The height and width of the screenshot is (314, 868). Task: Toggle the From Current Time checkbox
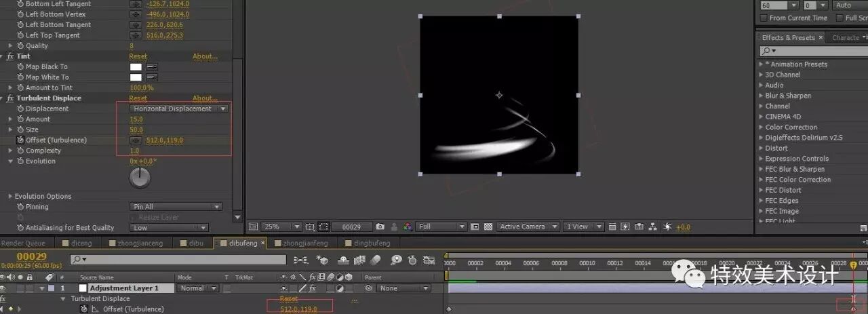764,18
